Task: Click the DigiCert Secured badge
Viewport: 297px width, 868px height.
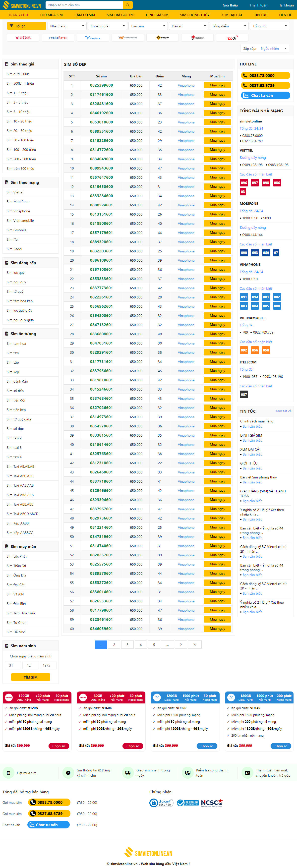Action: point(162,803)
